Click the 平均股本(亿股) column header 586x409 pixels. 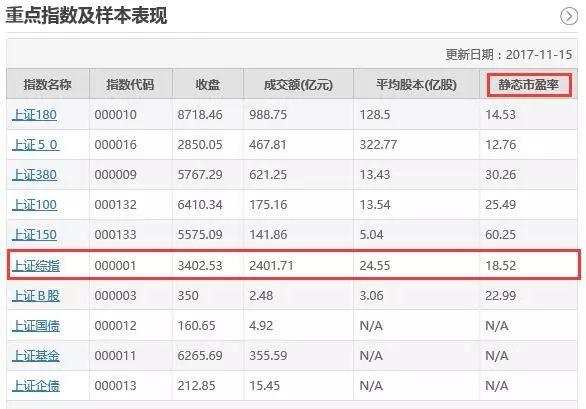416,84
